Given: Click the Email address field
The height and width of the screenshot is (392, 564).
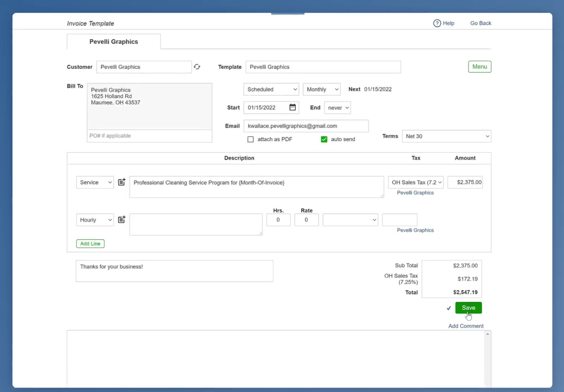Looking at the screenshot, I should point(306,126).
